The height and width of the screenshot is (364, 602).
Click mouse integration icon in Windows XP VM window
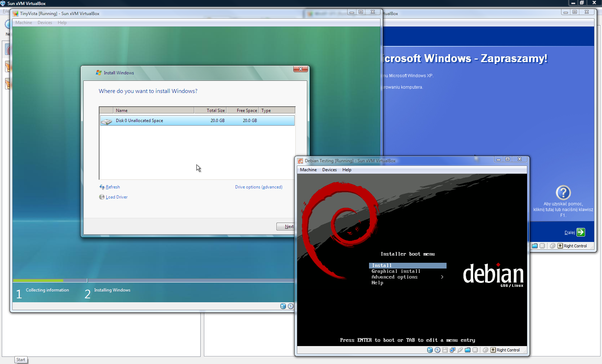(x=552, y=246)
